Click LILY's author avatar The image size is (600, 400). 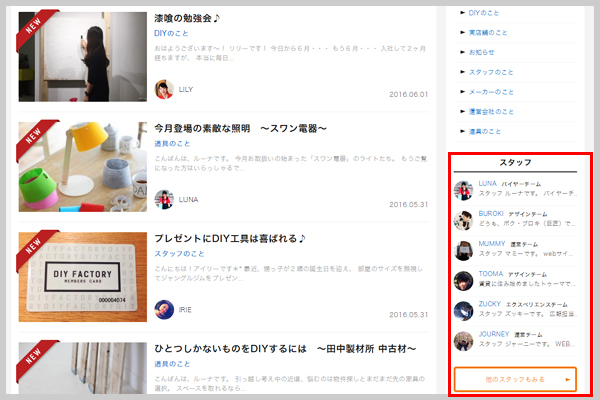tap(164, 89)
